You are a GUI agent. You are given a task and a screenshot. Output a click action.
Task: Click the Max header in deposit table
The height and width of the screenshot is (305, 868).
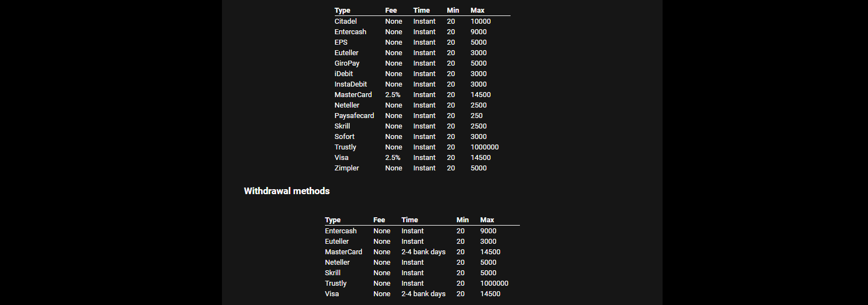pos(478,10)
